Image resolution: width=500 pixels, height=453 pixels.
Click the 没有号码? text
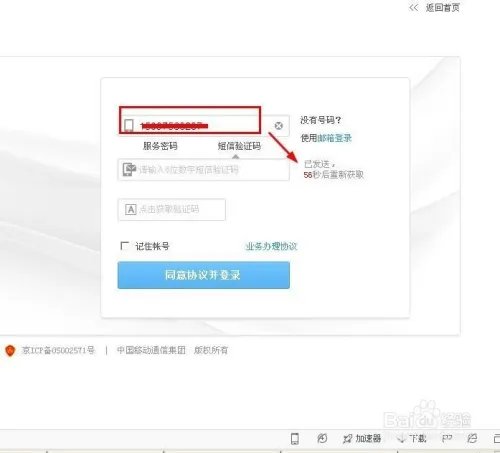coord(321,120)
